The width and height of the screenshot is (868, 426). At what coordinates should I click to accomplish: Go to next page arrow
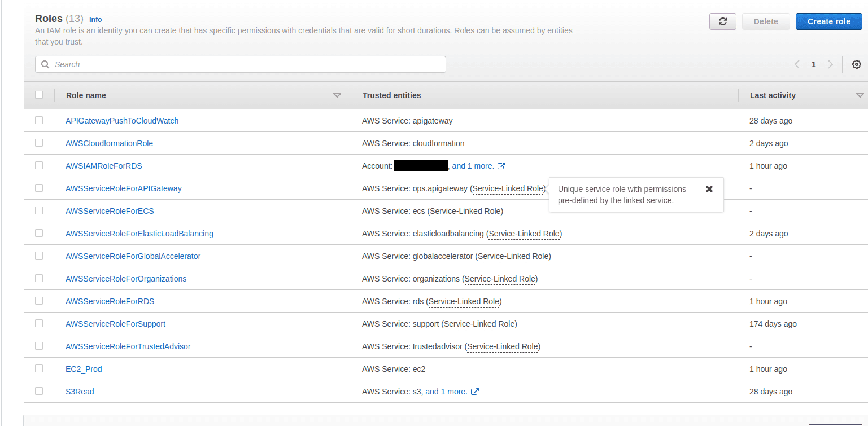[830, 64]
